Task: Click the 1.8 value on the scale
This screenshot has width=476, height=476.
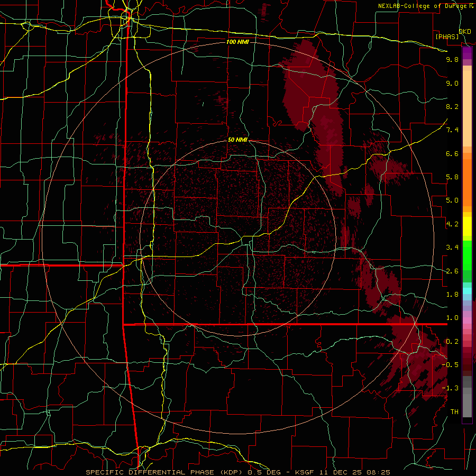Action: pos(452,295)
